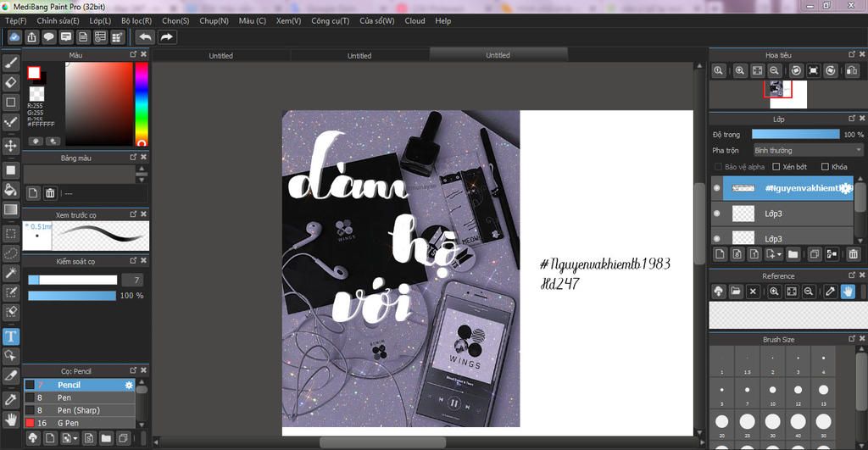Clear reference image with X icon
Viewport: 868px width, 450px height.
(x=753, y=292)
